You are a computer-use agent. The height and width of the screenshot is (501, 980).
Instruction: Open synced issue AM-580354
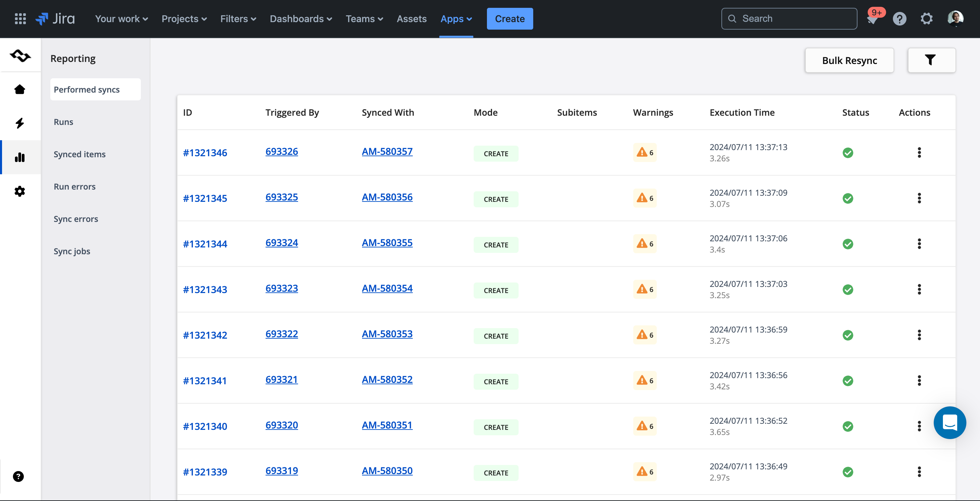point(387,288)
